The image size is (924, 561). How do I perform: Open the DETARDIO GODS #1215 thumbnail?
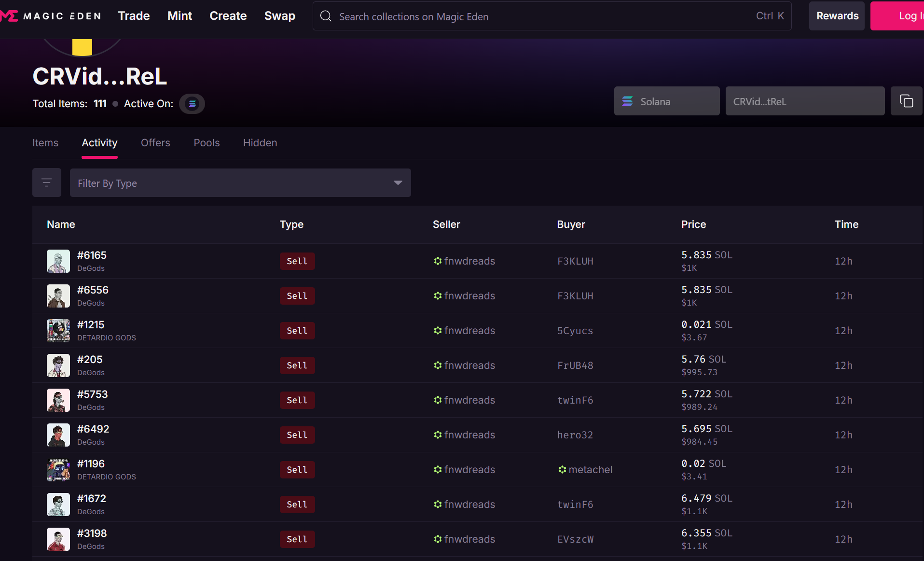[x=58, y=331]
